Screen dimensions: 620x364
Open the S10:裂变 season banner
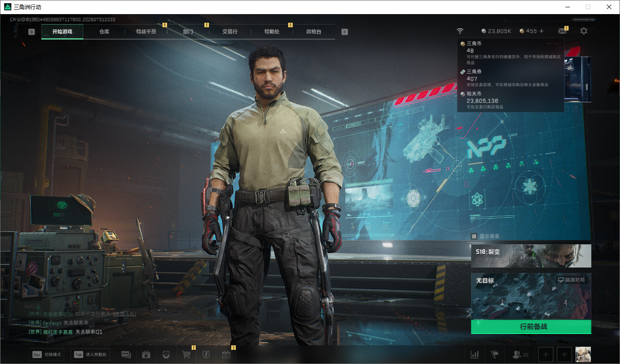tap(531, 256)
